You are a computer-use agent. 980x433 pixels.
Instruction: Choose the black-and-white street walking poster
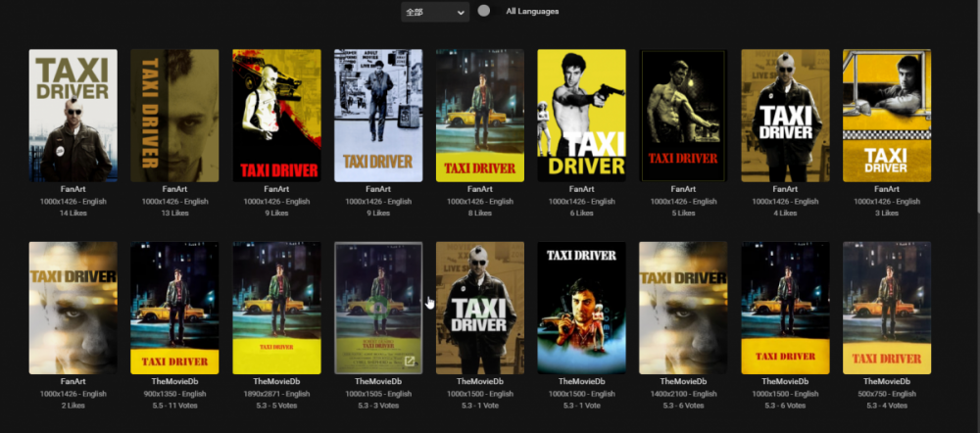pos(378,116)
